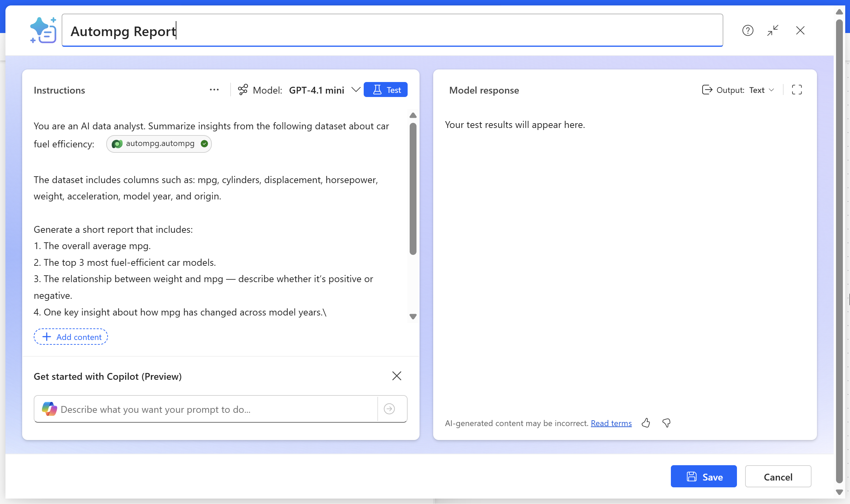Save the prompt
This screenshot has height=504, width=850.
704,477
